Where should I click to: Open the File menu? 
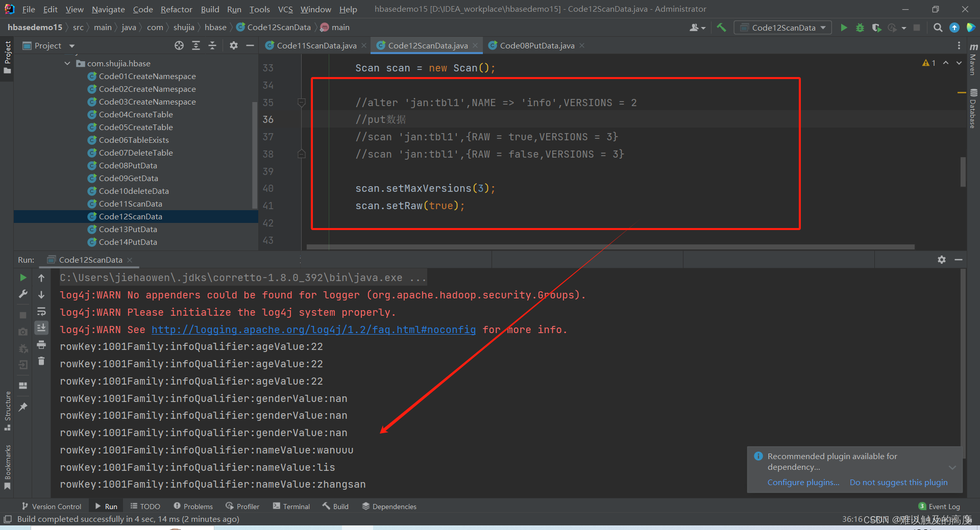pos(29,9)
